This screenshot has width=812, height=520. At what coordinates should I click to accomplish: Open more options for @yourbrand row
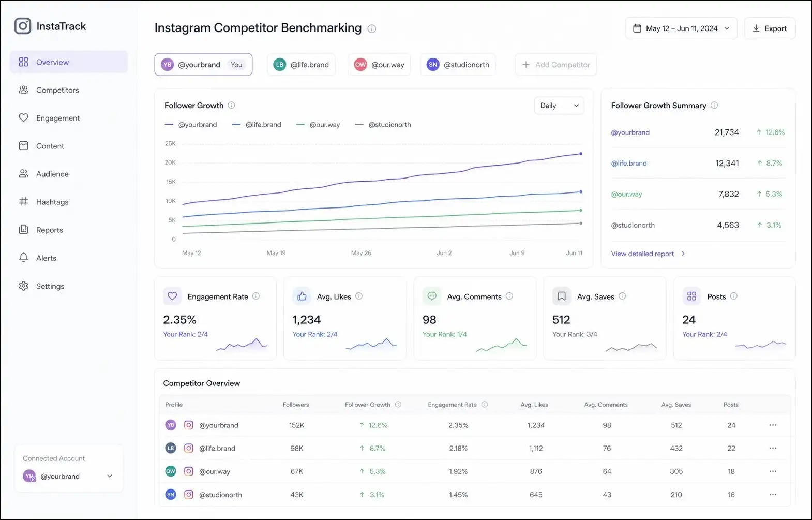[x=773, y=425]
